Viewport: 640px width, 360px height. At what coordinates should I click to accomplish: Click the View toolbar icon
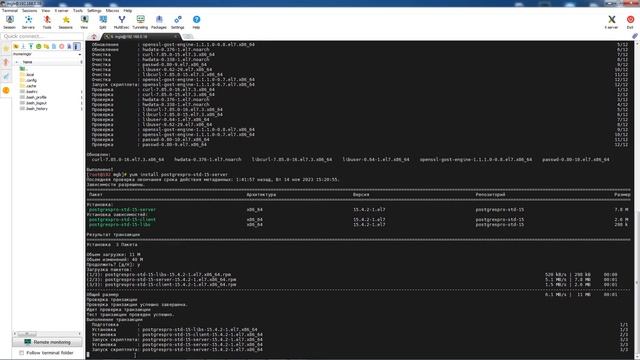pyautogui.click(x=84, y=22)
